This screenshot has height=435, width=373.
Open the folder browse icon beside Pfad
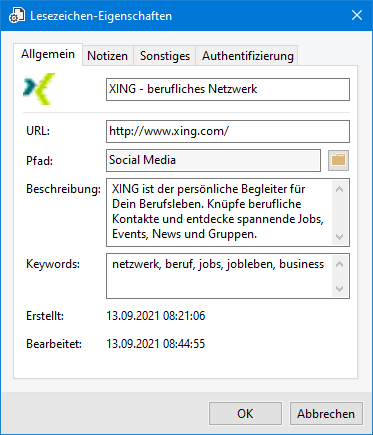pyautogui.click(x=338, y=160)
